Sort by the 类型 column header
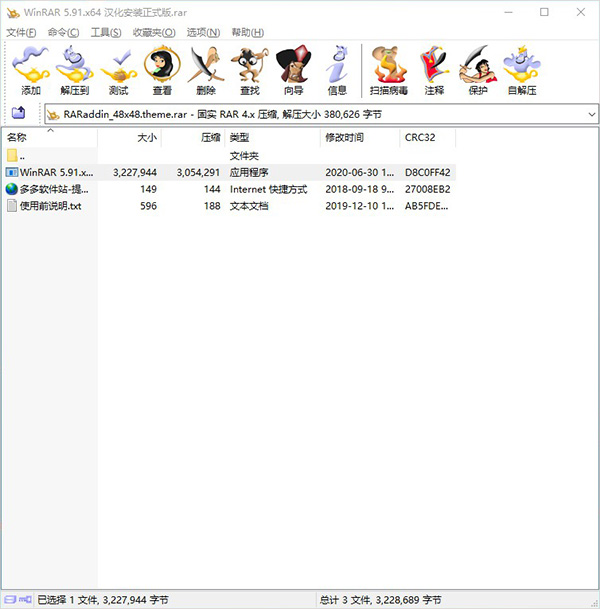This screenshot has width=600, height=609. pos(273,137)
